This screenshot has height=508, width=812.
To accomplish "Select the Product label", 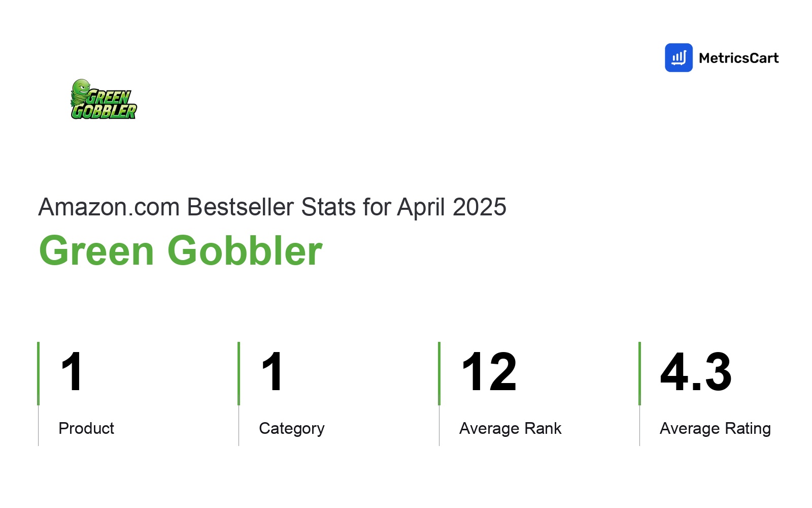I will 86,428.
